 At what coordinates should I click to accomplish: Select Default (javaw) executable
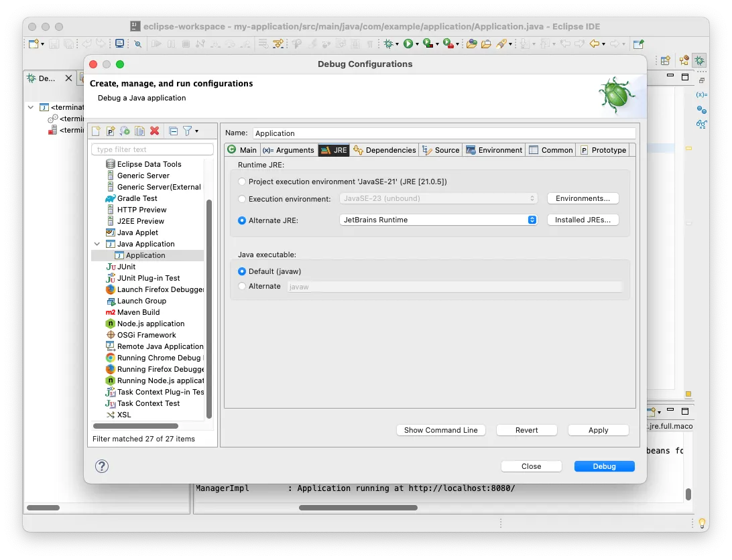(241, 271)
